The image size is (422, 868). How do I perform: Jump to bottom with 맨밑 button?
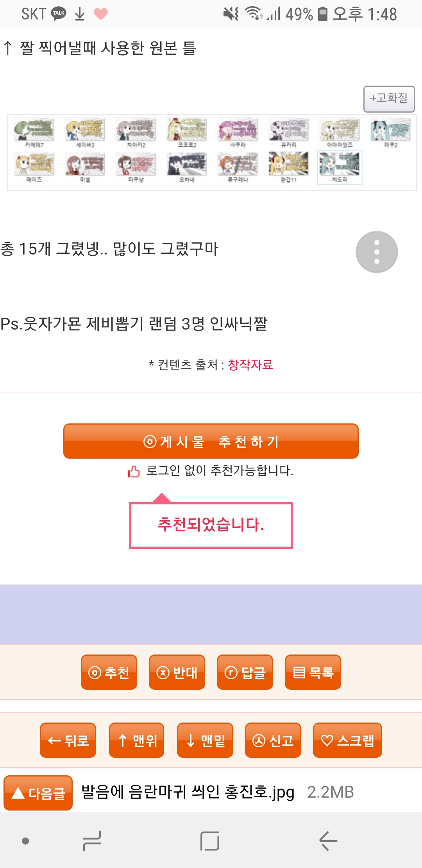pos(205,740)
